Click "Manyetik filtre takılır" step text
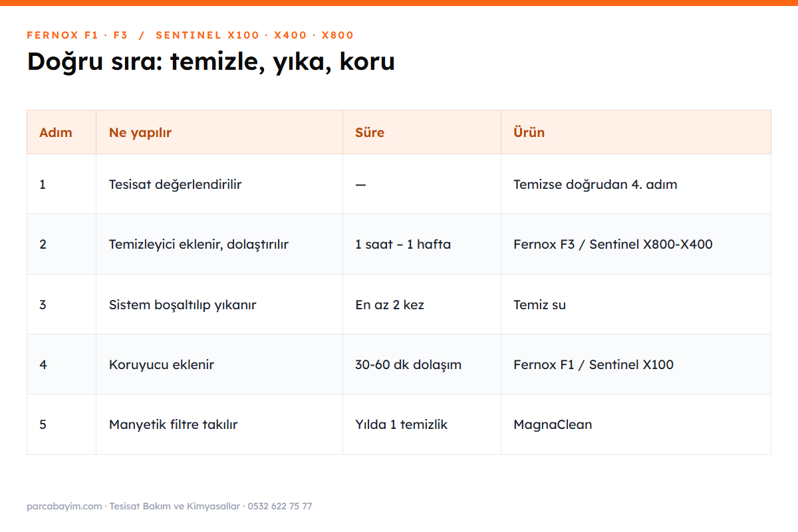This screenshot has height=532, width=798. coord(174,424)
